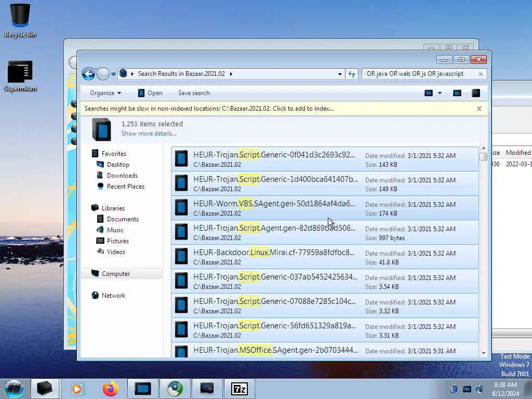Open the Explorer help icon
The width and height of the screenshot is (532, 399).
coord(476,93)
